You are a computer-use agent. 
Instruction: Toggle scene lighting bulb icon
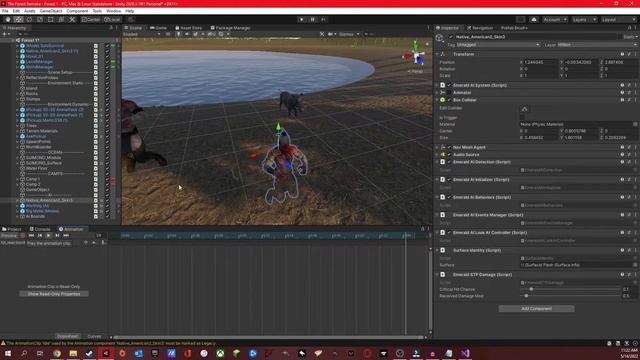[x=178, y=34]
